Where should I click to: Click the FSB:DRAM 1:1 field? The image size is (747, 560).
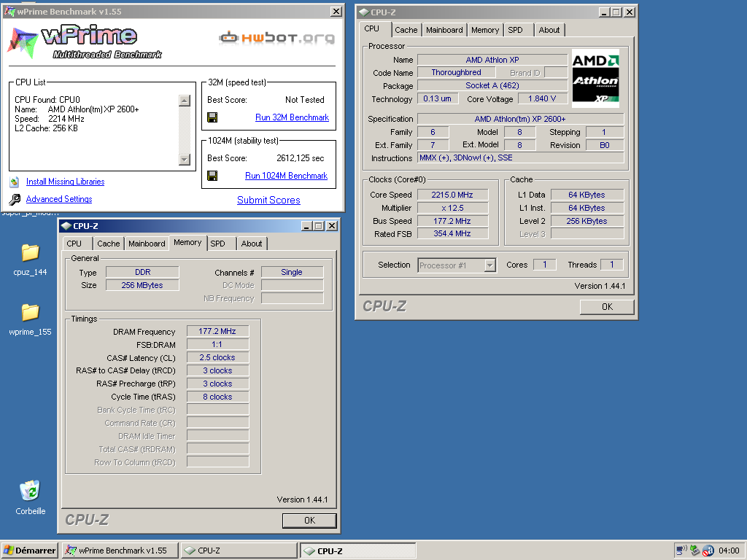[217, 344]
